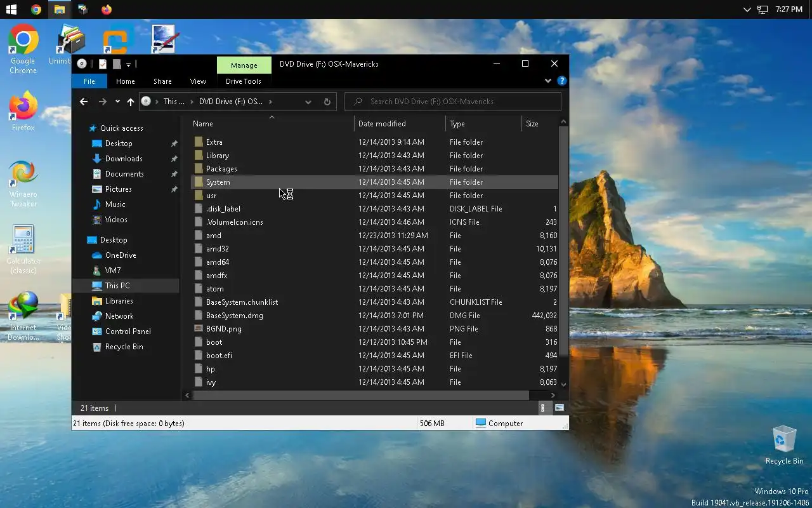Open Music in navigation pane
The height and width of the screenshot is (508, 812).
click(x=115, y=204)
